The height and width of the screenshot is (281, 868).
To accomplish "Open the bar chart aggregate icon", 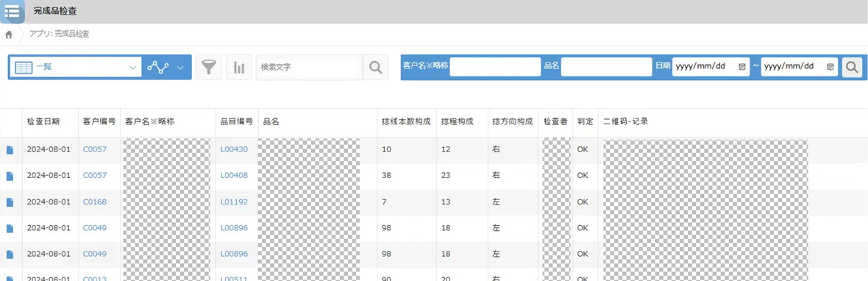I will pyautogui.click(x=239, y=67).
